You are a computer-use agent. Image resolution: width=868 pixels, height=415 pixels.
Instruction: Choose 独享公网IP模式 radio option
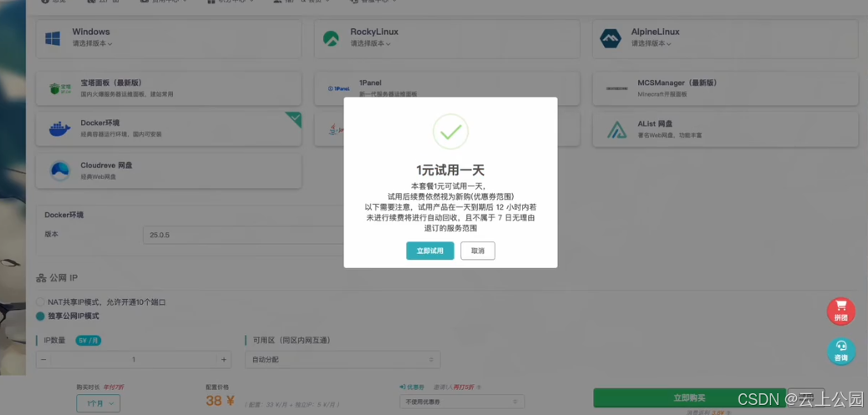click(x=40, y=316)
